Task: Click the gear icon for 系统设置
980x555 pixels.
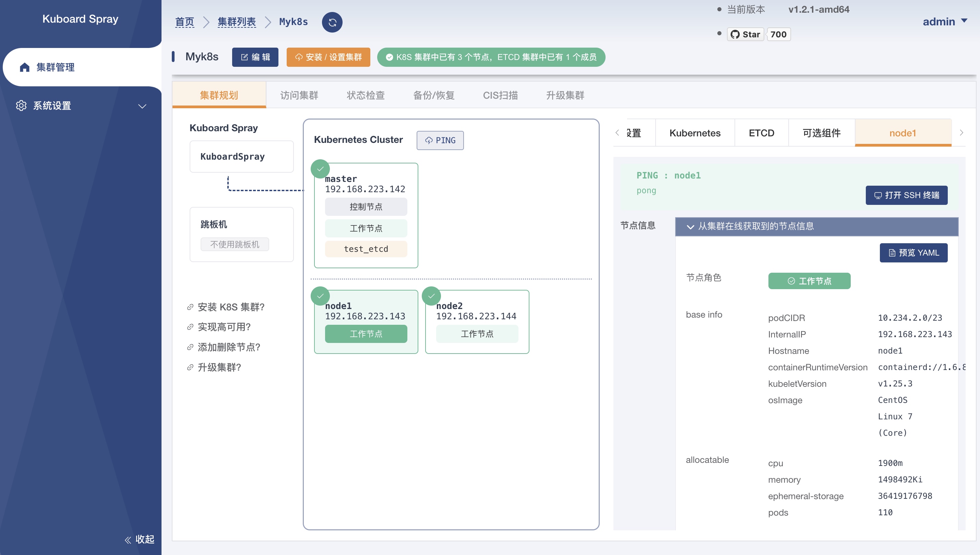Action: coord(21,106)
